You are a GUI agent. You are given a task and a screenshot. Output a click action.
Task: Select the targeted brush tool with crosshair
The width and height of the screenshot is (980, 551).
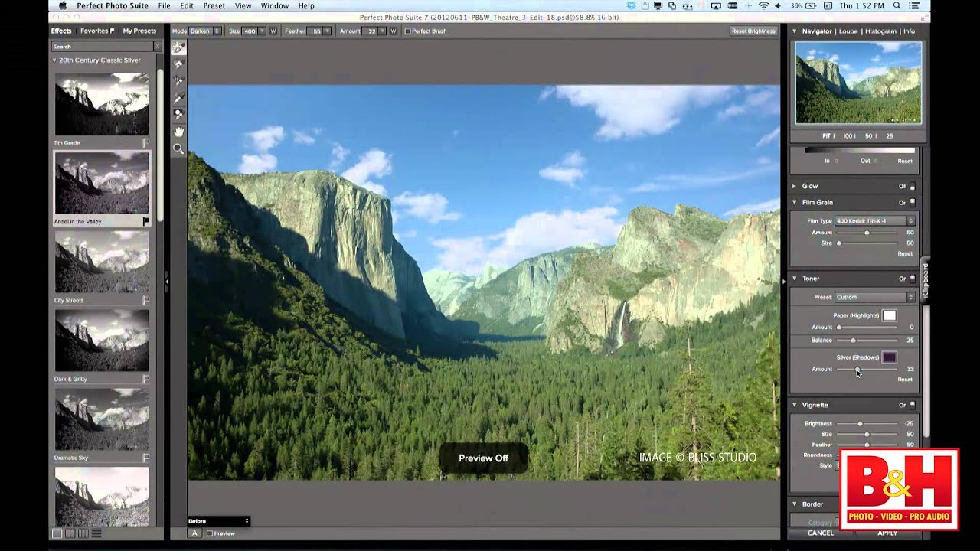click(x=178, y=81)
